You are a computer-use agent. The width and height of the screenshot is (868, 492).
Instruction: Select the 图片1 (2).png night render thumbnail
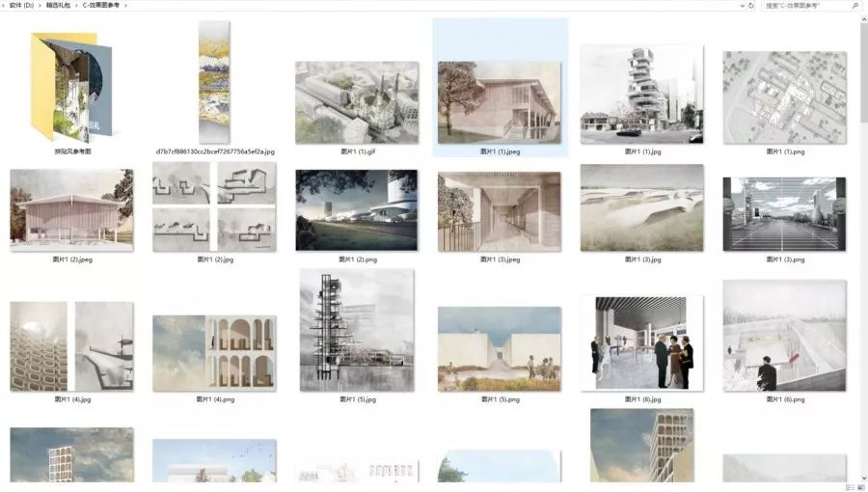coord(357,210)
